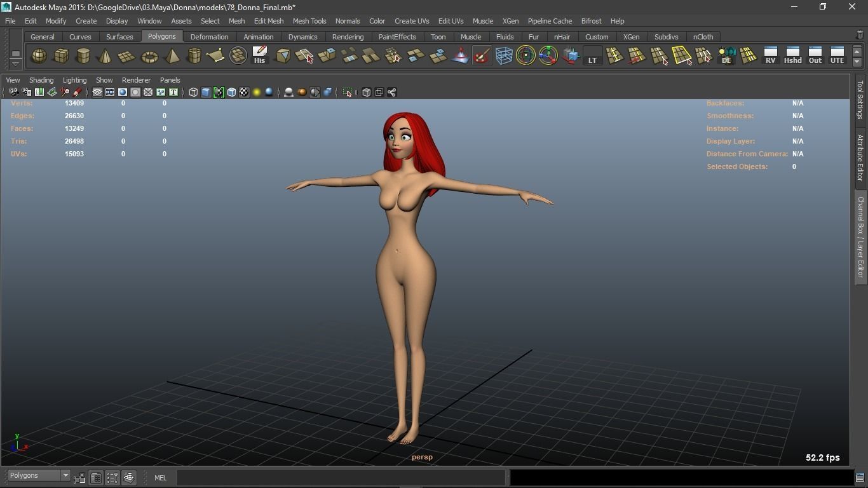Create a polygon cylinder from the shelf
This screenshot has width=868, height=488.
83,56
